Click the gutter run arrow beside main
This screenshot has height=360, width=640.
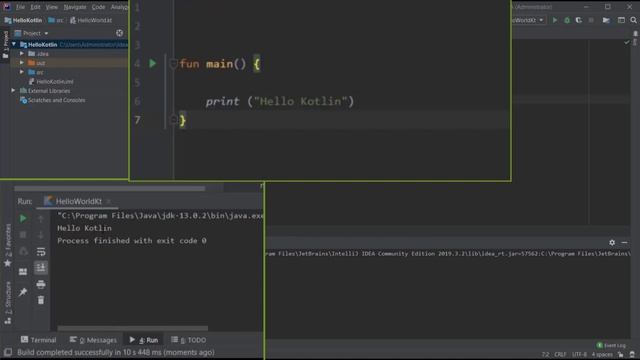pyautogui.click(x=152, y=63)
